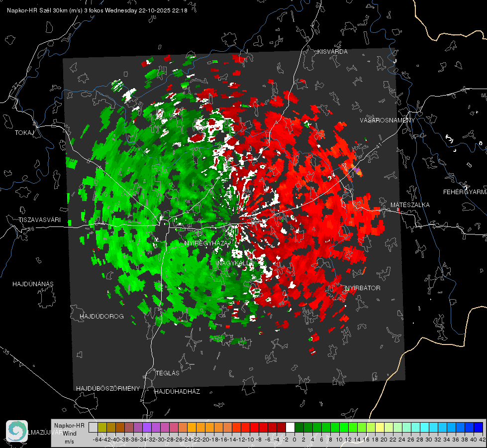
Task: Click the legend title 'Napkor-HR Wind m/s'
Action: pyautogui.click(x=69, y=434)
